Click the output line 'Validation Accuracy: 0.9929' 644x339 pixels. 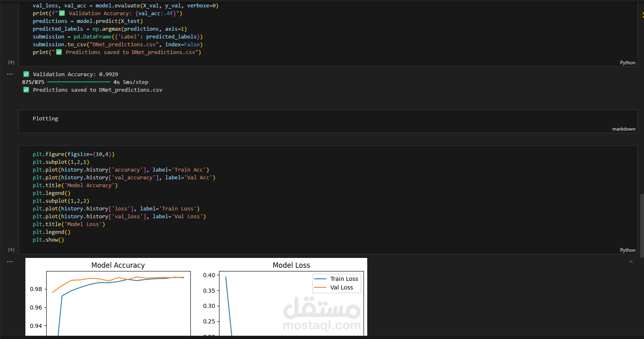point(75,74)
